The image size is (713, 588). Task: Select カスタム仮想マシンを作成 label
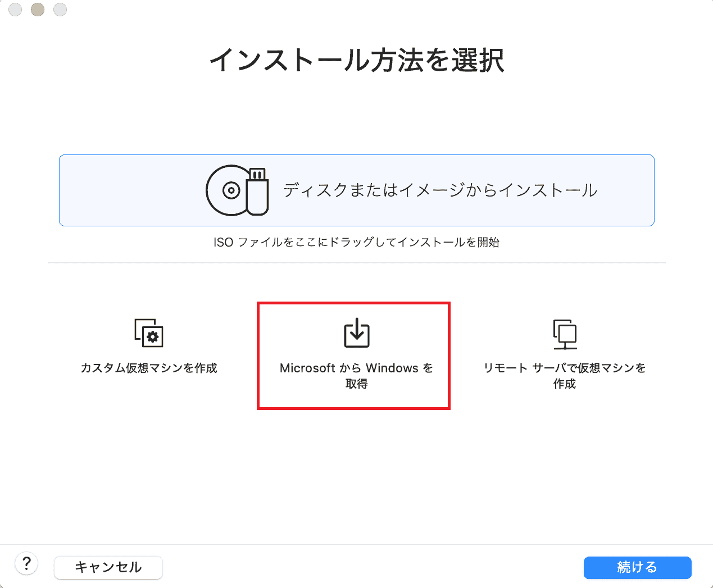pos(149,368)
